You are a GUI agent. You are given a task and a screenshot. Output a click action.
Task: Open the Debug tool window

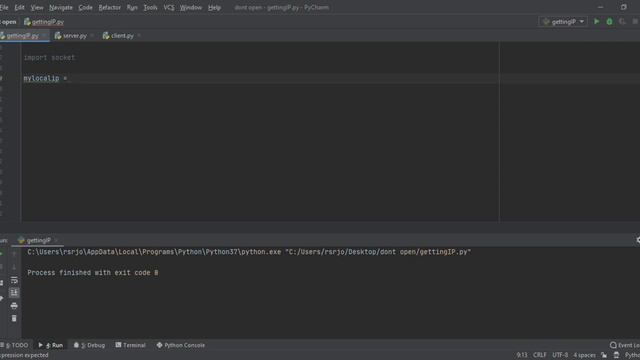(x=89, y=345)
